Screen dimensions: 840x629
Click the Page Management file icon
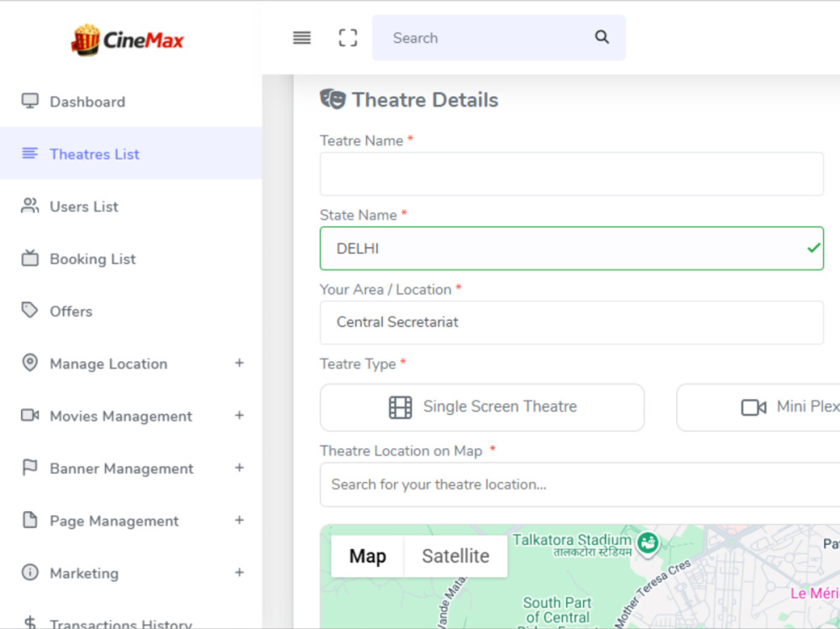30,520
